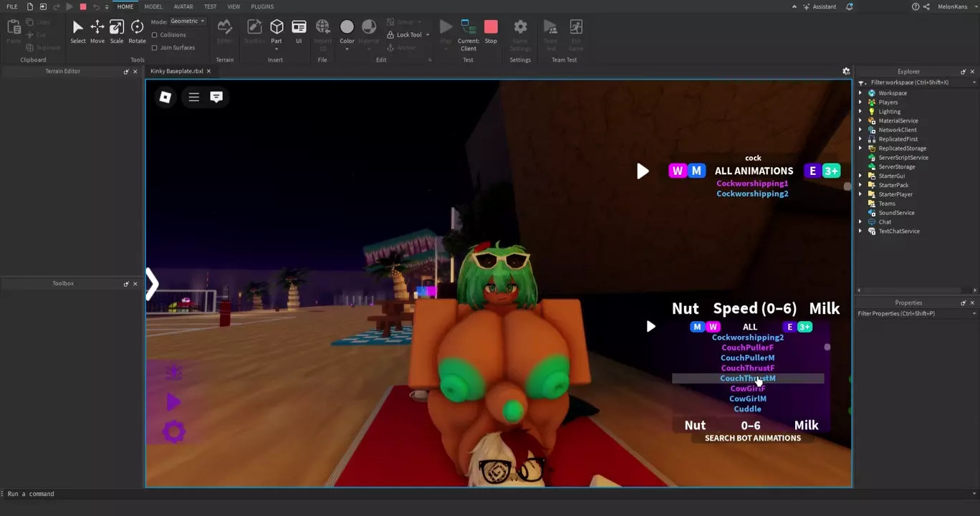Enable the Collisions checkbox
This screenshot has width=980, height=516.
[x=155, y=35]
